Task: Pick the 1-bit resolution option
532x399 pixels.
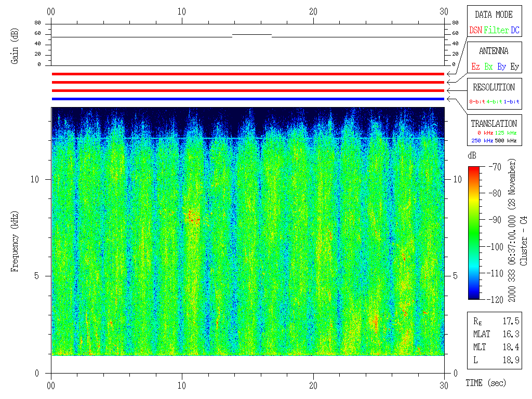Action: pyautogui.click(x=513, y=102)
